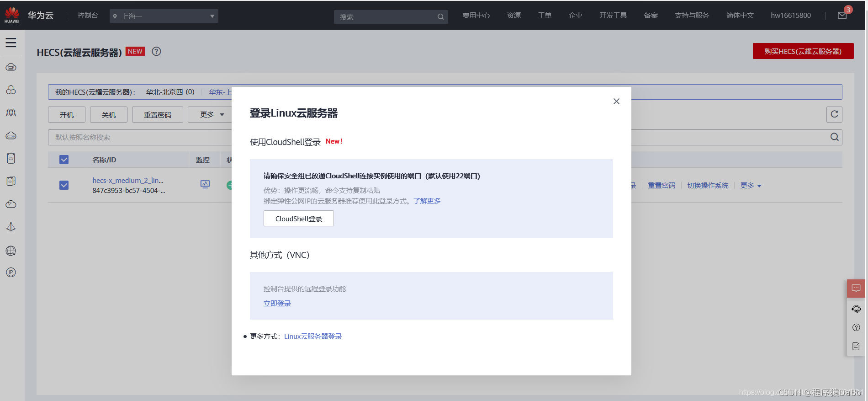This screenshot has width=868, height=401.
Task: Click 切换操作系统 in server row
Action: click(708, 185)
